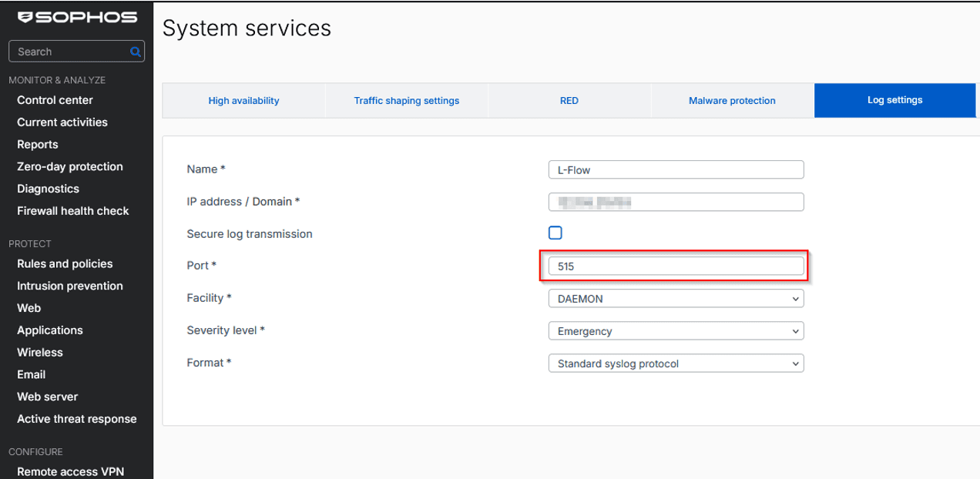Screen dimensions: 980x479
Task: Open Wireless settings
Action: click(x=40, y=352)
